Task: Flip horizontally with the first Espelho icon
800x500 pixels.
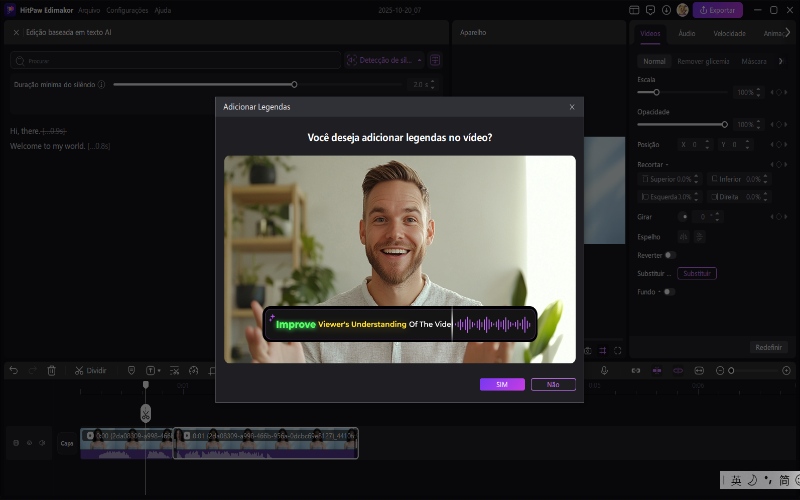Action: click(684, 237)
